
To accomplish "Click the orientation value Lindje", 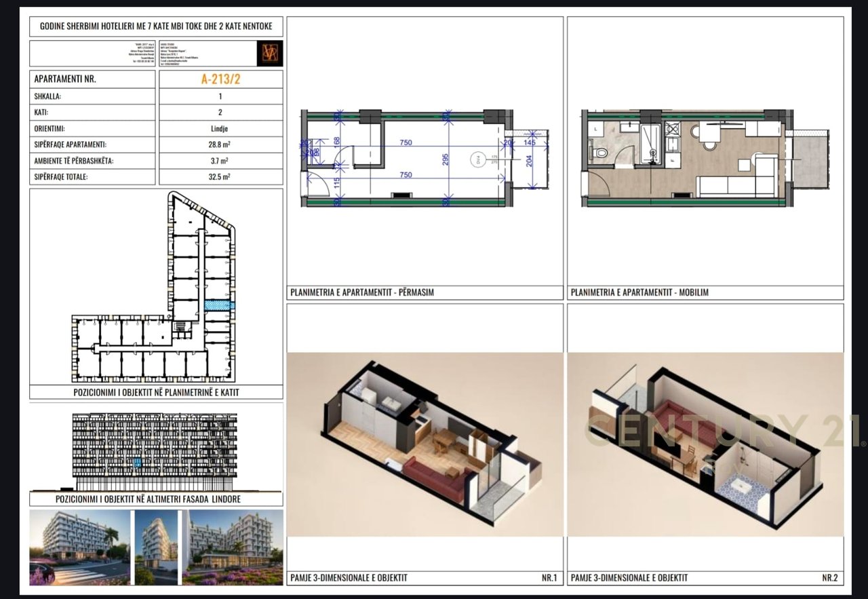I will [220, 128].
